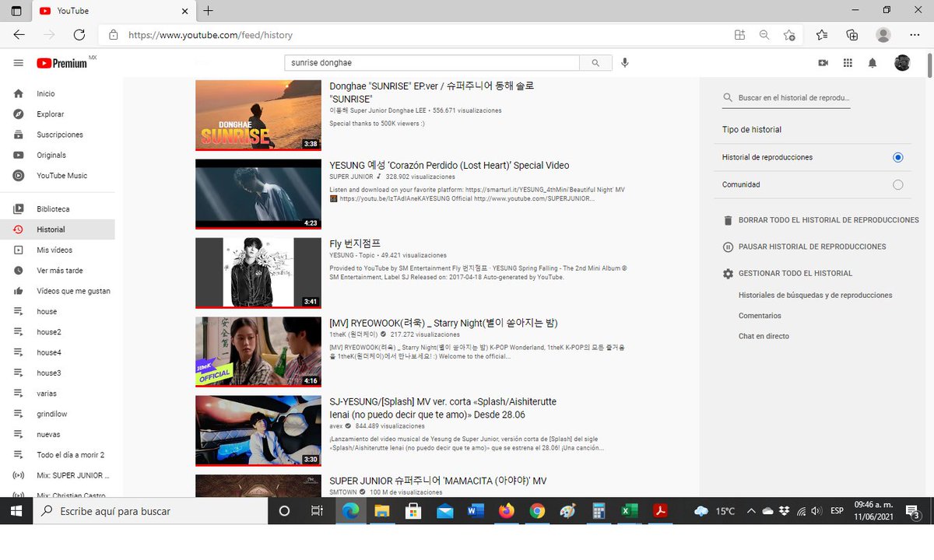The image size is (934, 560).
Task: Open the tab actions menu icon
Action: click(x=16, y=11)
